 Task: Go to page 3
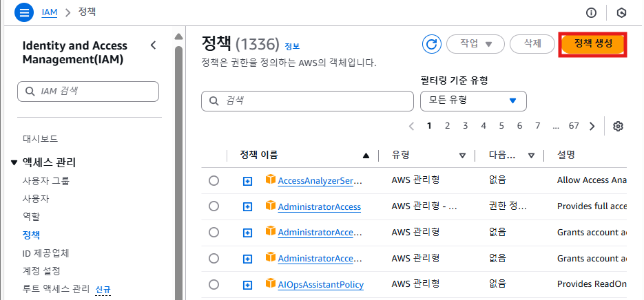click(x=466, y=126)
